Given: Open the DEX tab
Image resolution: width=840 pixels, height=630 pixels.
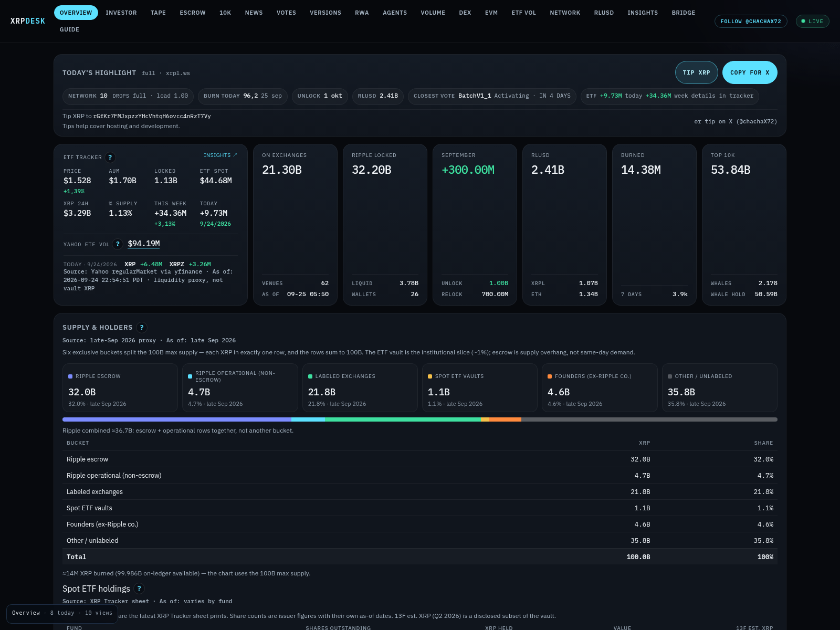Looking at the screenshot, I should tap(465, 13).
